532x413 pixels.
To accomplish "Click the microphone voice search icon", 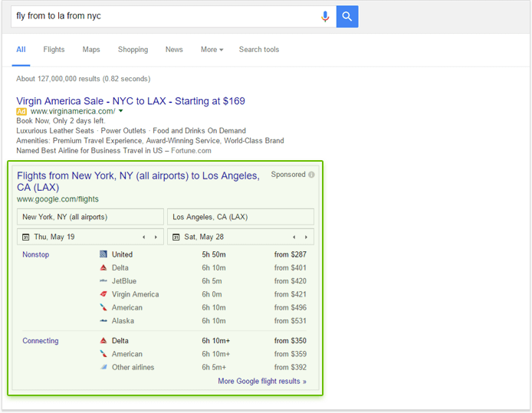I will click(325, 16).
